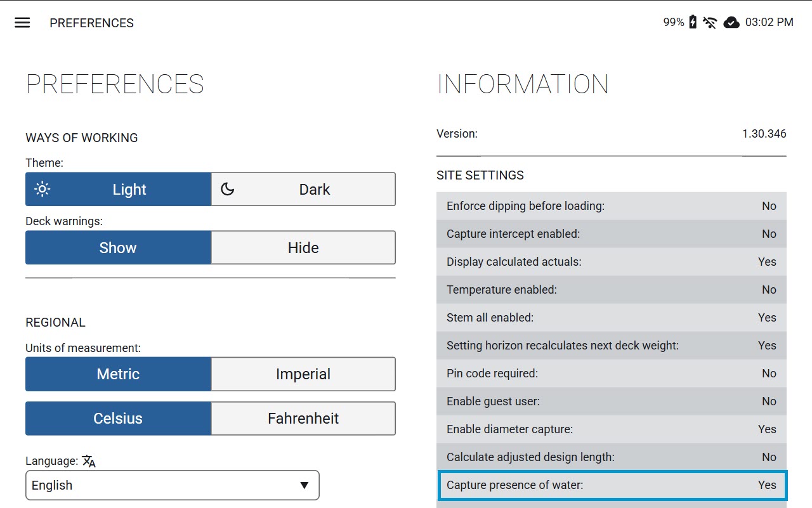Viewport: 812px width, 508px height.
Task: Click the sun icon on Light theme
Action: click(43, 189)
